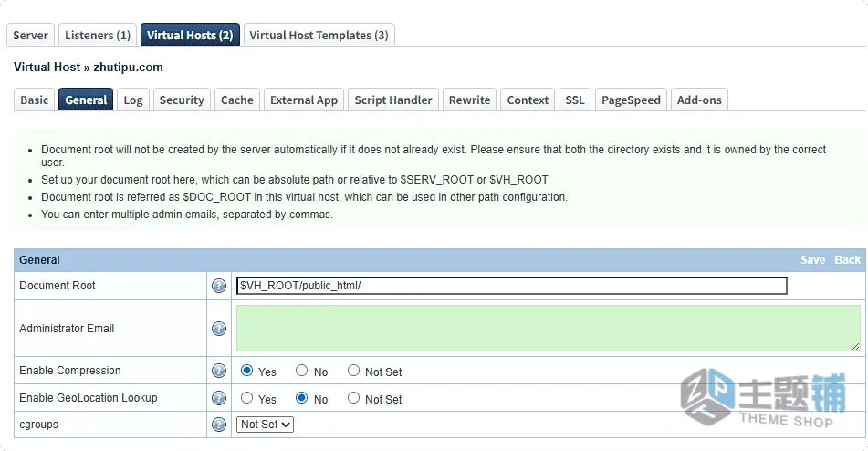Select Yes for Enable Compression
The width and height of the screenshot is (868, 451).
point(247,371)
